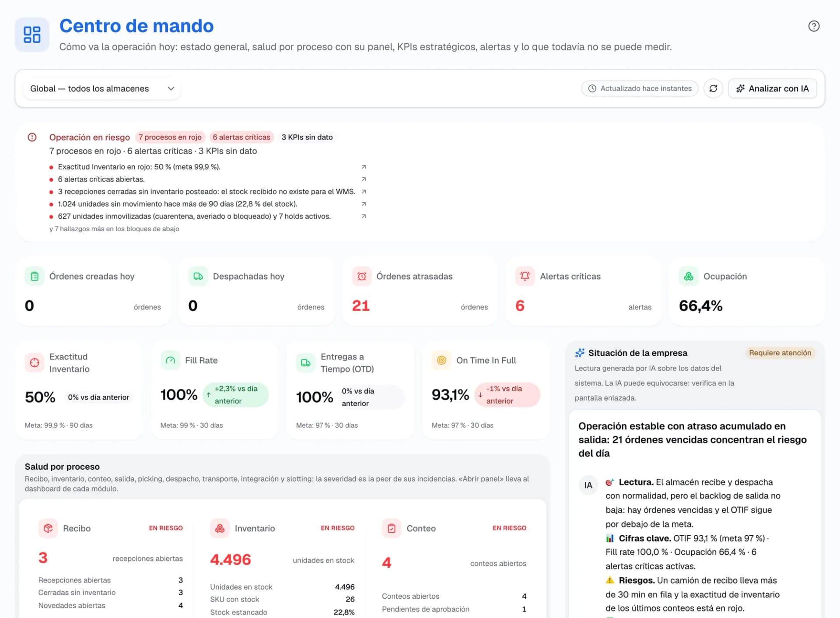Click the Inventario EN RIESGO status label

(338, 528)
